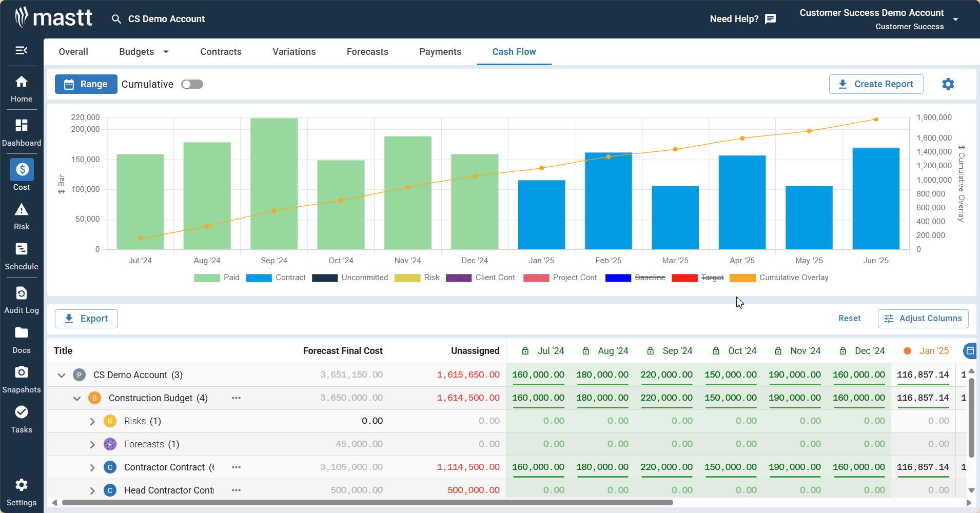Click the Create Report button

[x=875, y=84]
